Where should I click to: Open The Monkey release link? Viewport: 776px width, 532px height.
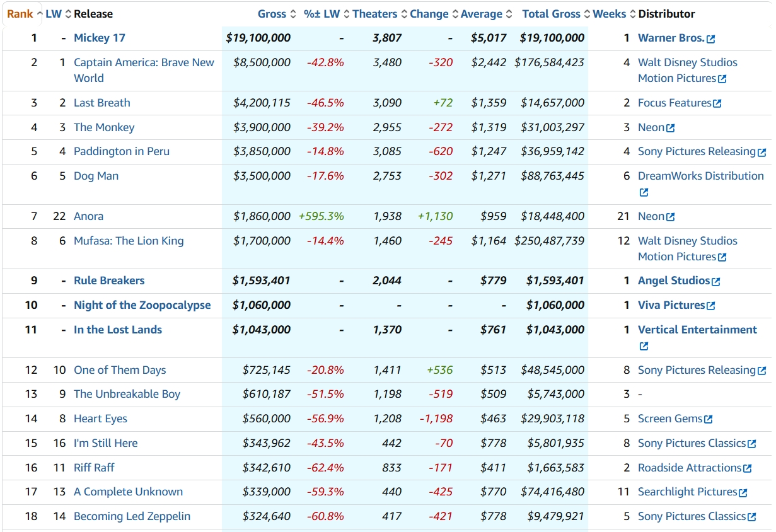(104, 127)
